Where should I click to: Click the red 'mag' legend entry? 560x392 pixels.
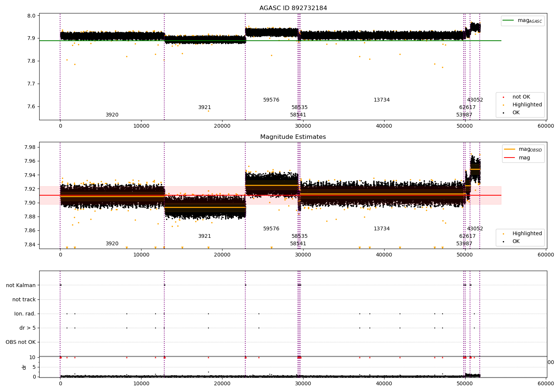pos(517,158)
